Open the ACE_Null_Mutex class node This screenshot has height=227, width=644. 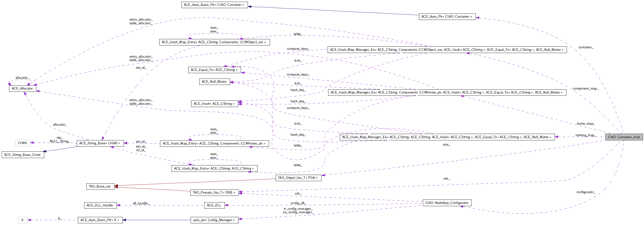(214, 82)
